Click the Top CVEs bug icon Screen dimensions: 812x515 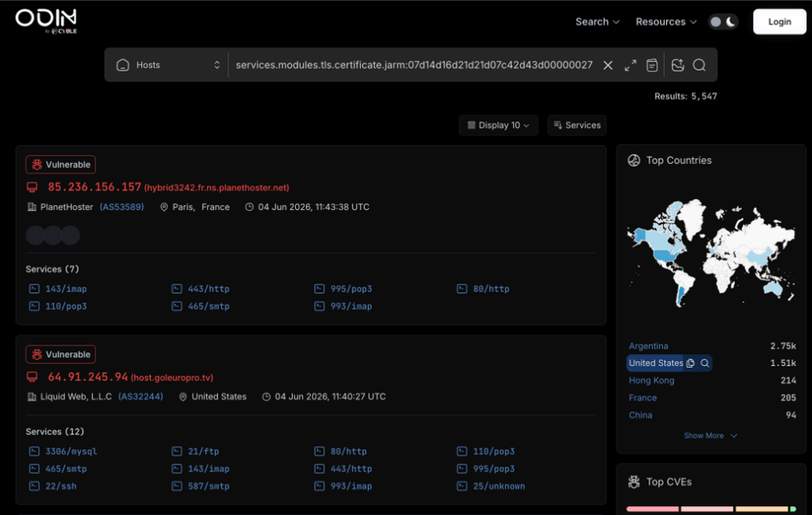634,482
